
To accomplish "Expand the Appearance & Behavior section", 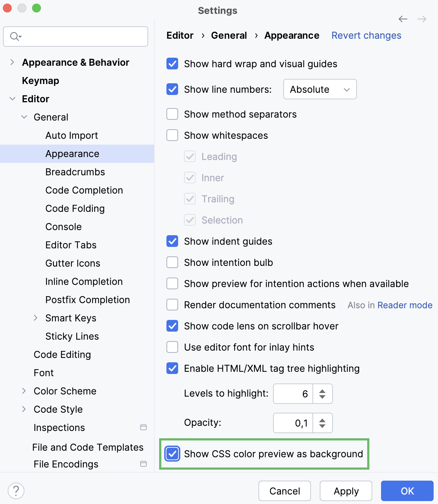I will click(x=12, y=62).
